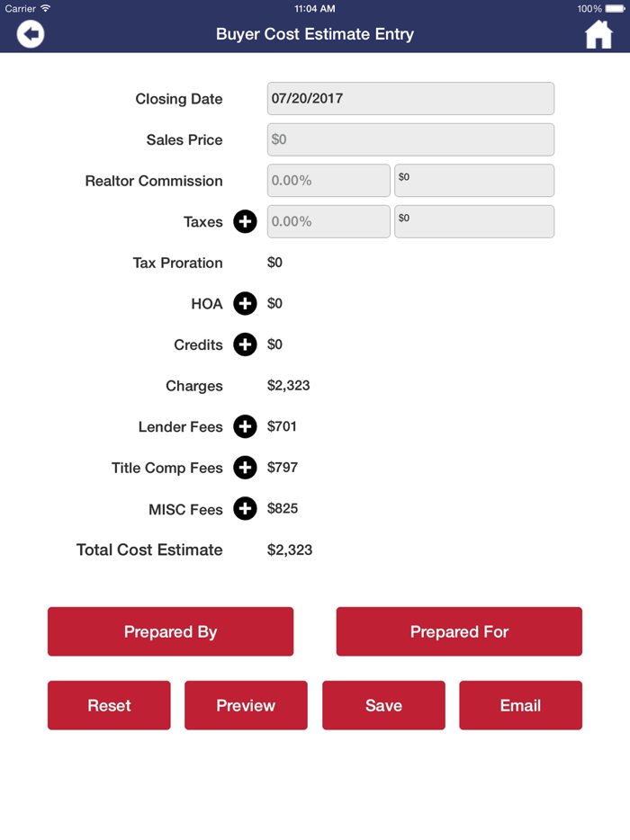This screenshot has width=630, height=840.
Task: Open Credits entry via plus icon
Action: (245, 344)
